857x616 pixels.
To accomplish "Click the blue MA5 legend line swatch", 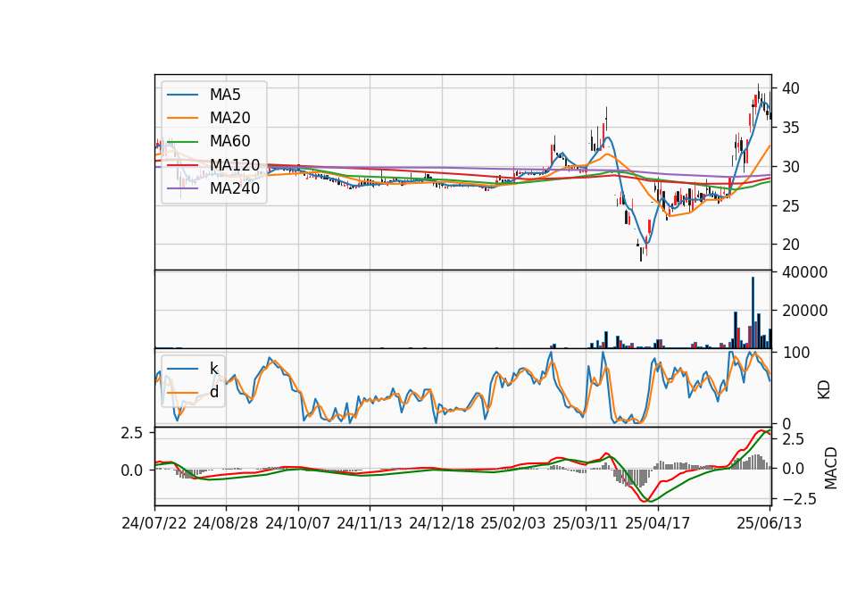I will pyautogui.click(x=182, y=95).
